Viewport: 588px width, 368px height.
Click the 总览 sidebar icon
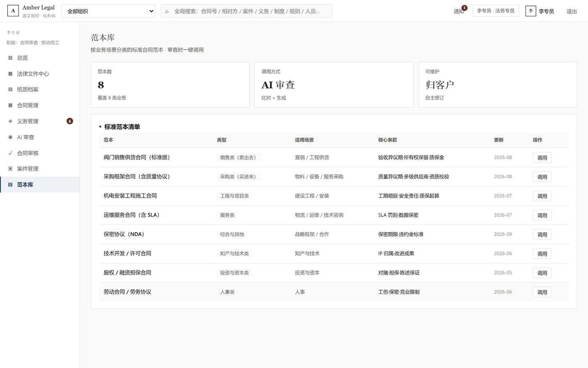[x=10, y=58]
